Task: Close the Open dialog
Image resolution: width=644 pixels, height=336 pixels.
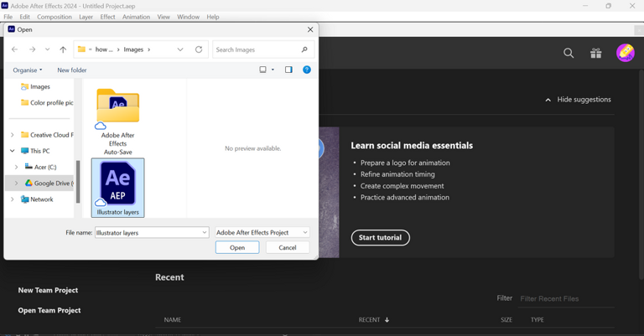Action: [x=310, y=29]
